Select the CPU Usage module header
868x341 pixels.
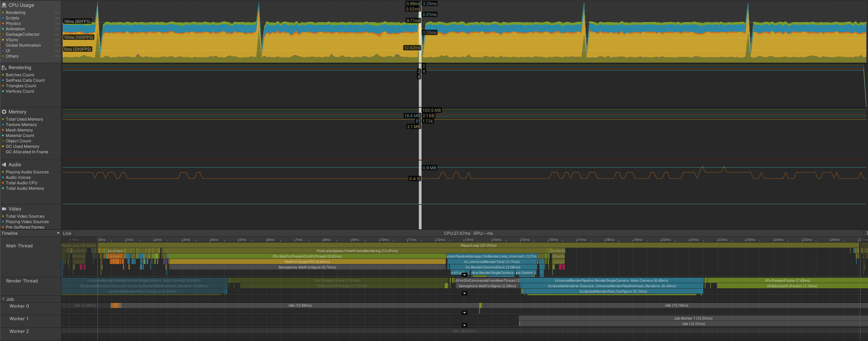pyautogui.click(x=21, y=5)
